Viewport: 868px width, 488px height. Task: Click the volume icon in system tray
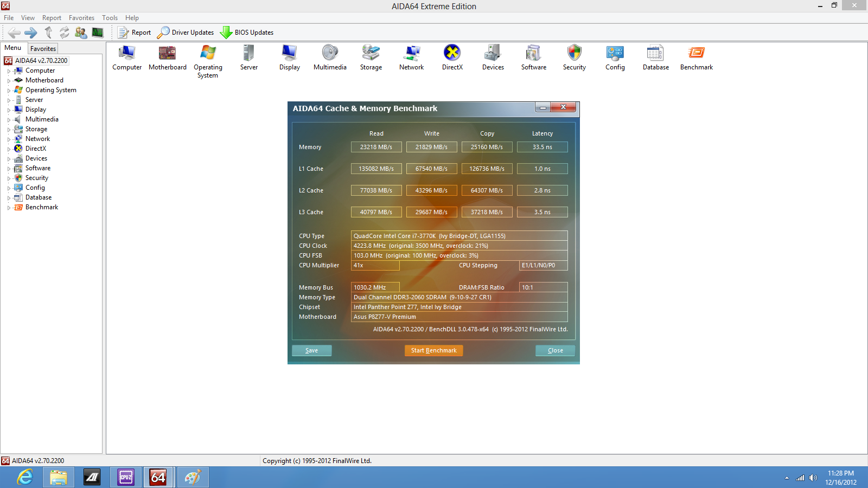[813, 478]
